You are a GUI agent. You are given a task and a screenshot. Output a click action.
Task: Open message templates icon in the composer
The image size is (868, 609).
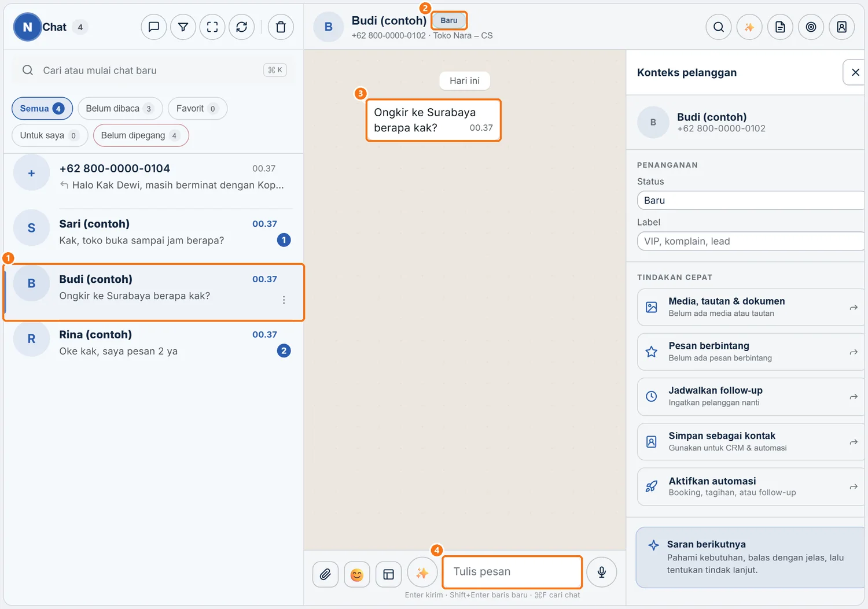(389, 574)
